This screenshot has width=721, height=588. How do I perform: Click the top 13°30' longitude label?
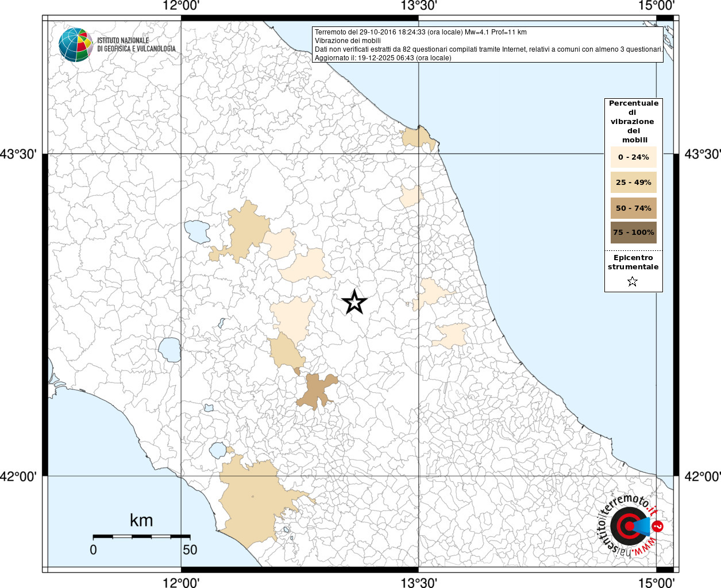[x=419, y=6]
